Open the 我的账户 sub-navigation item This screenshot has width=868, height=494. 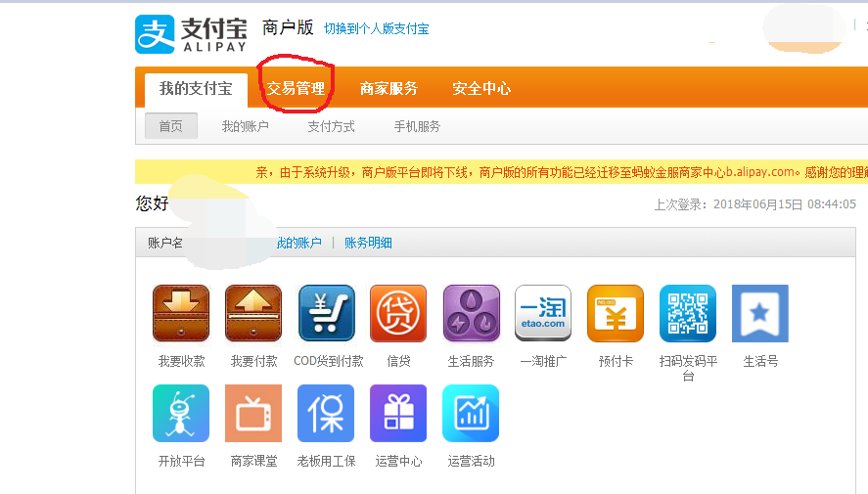point(246,127)
